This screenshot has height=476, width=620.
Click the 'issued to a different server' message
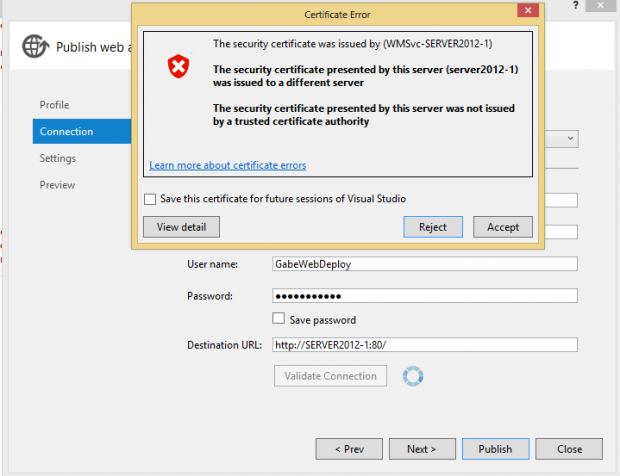point(366,76)
